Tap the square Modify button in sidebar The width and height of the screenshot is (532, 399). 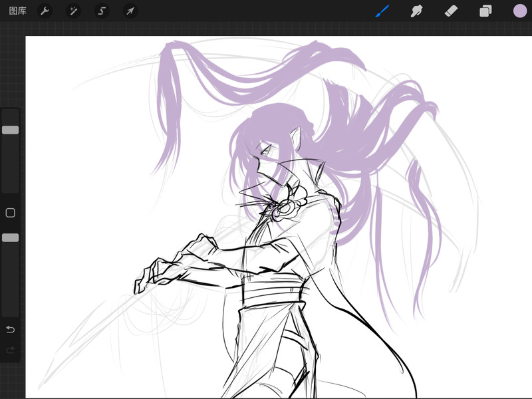click(x=11, y=213)
